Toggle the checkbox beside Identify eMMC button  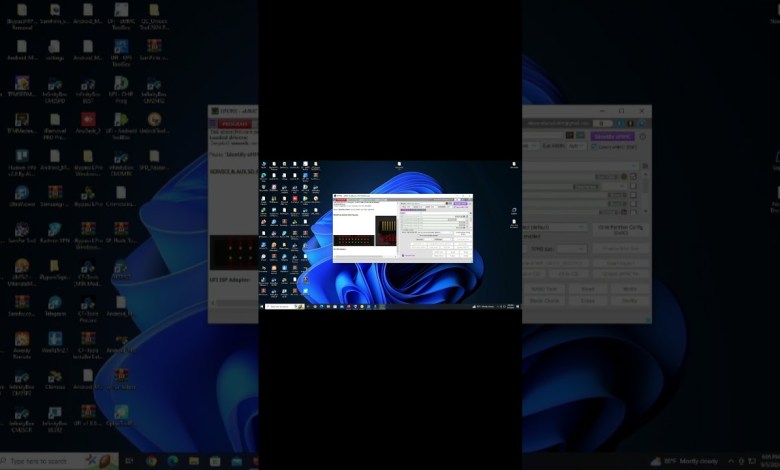(x=643, y=136)
